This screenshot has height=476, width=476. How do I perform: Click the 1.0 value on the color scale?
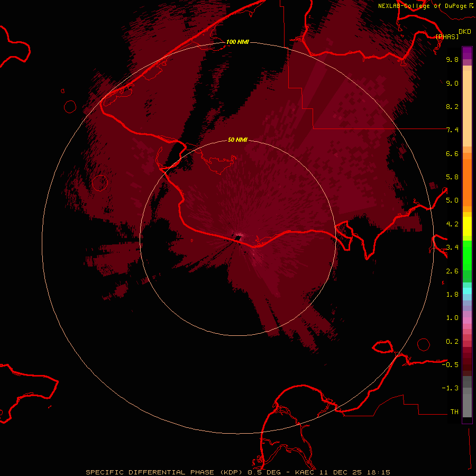point(452,318)
